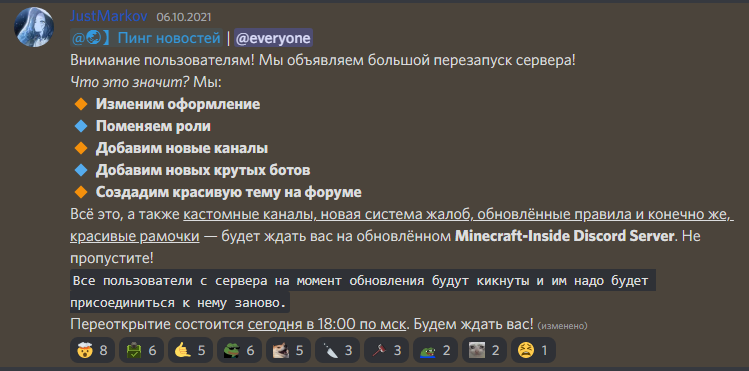Toggle the laughing doge reaction with 5
This screenshot has height=371, width=749.
(x=288, y=350)
